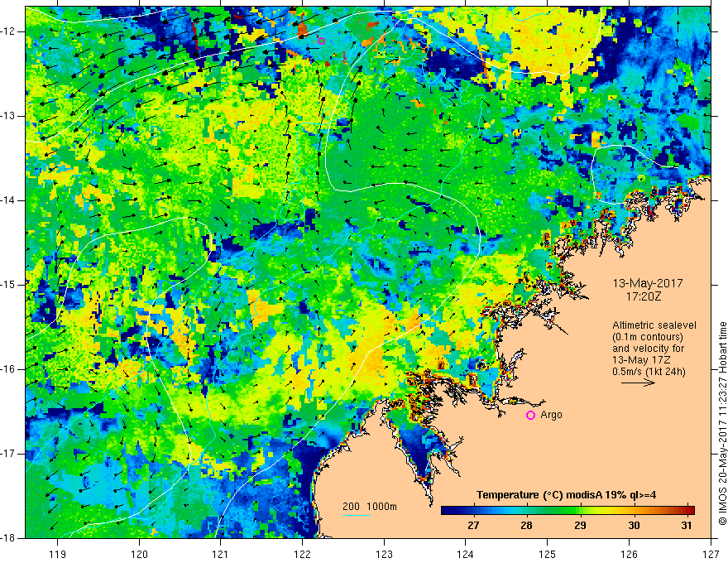This screenshot has width=728, height=563.
Task: Click longitude axis label 124
Action: click(466, 554)
